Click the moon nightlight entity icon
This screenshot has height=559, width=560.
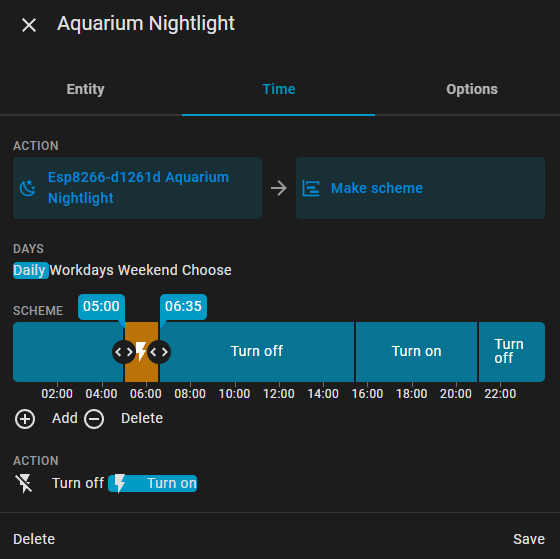click(28, 188)
